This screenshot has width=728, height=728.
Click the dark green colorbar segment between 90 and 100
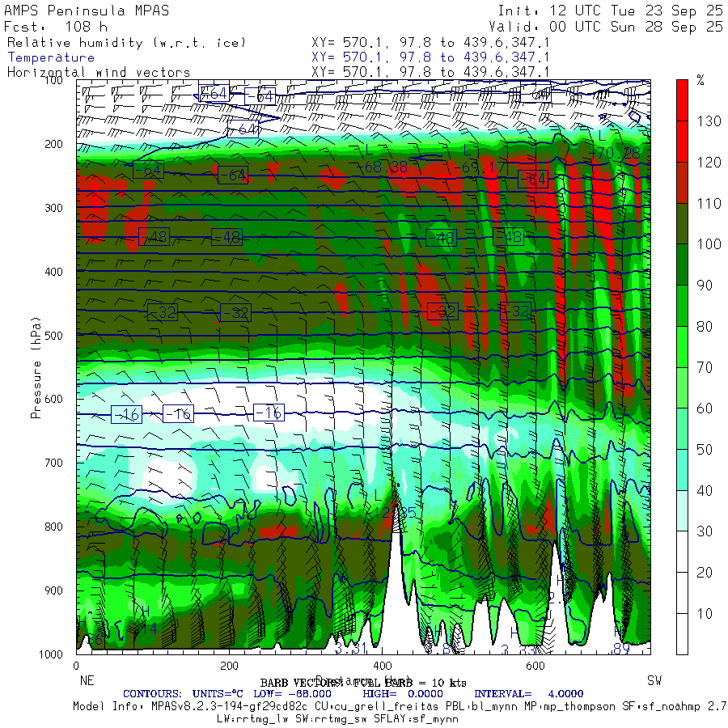click(x=682, y=265)
